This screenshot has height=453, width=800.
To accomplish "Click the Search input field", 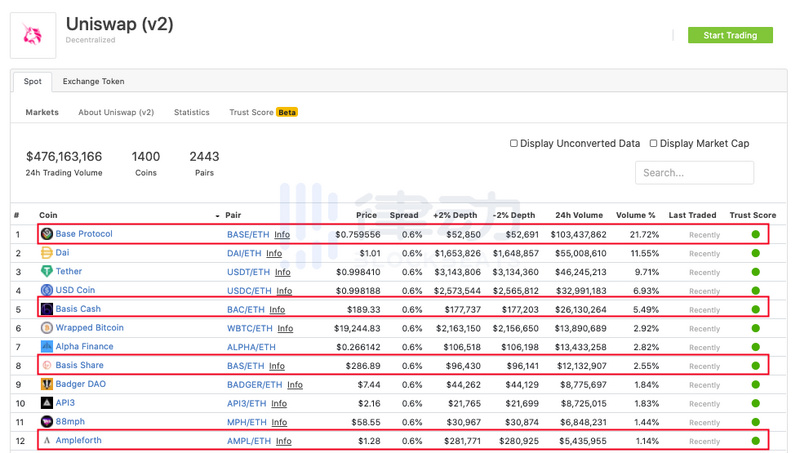I will click(694, 172).
